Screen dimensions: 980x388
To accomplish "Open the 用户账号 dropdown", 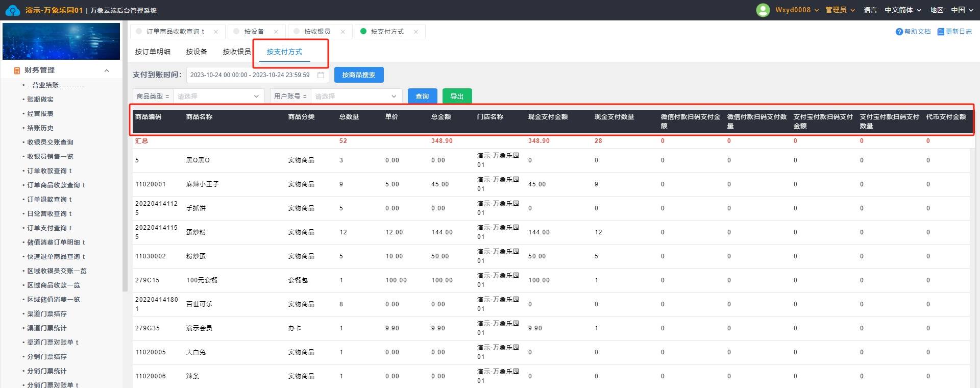I will click(356, 96).
